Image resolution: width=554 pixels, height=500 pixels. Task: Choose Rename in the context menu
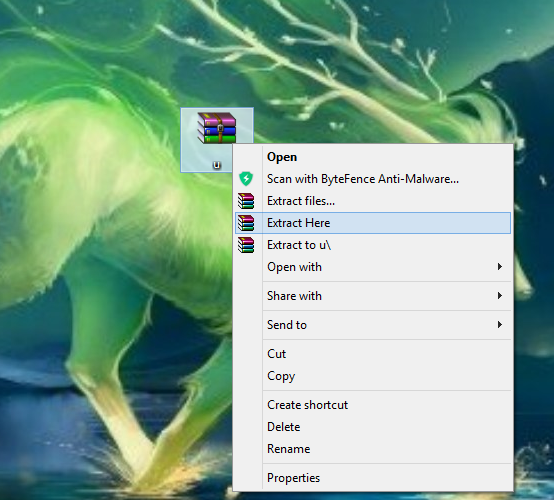[373, 449]
